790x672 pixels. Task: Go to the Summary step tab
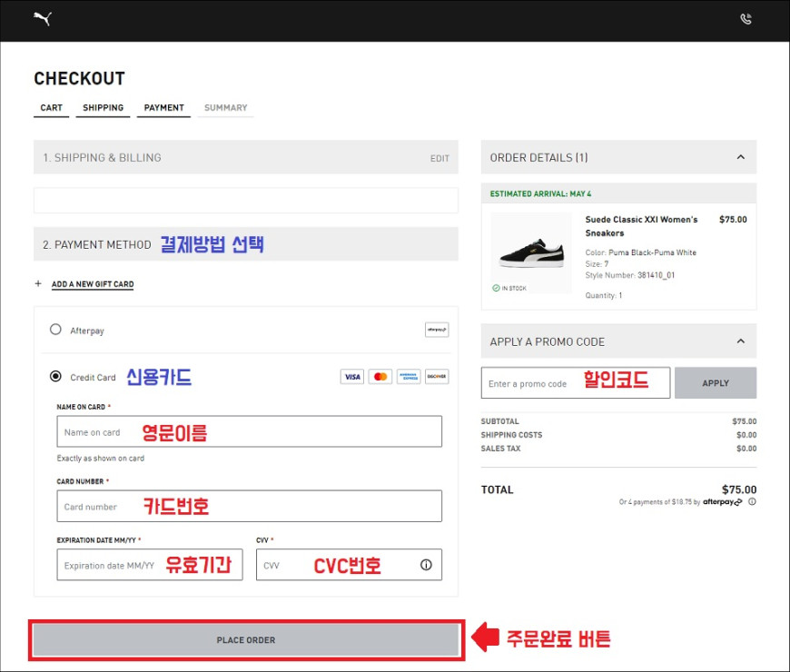click(226, 108)
